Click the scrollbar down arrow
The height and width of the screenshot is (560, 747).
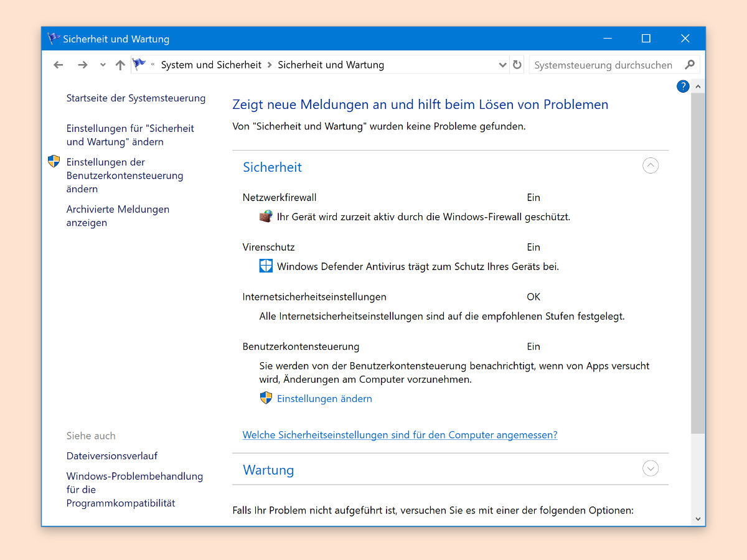coord(698,519)
